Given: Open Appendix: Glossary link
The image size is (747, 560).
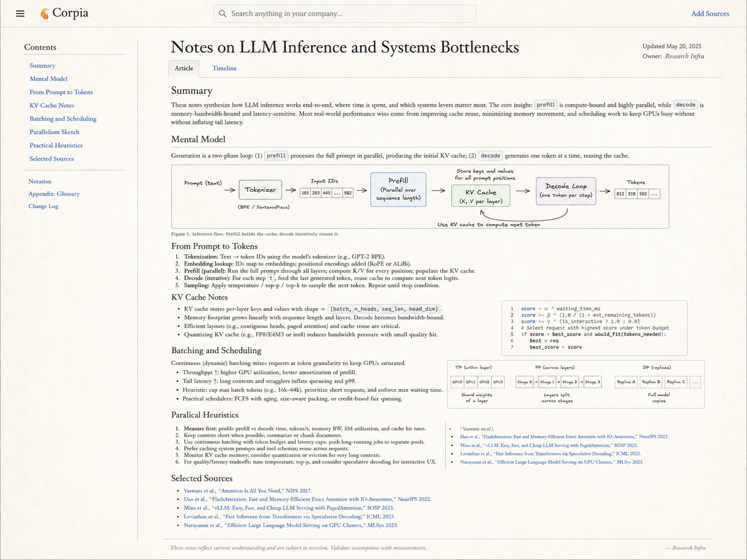Looking at the screenshot, I should click(x=54, y=194).
